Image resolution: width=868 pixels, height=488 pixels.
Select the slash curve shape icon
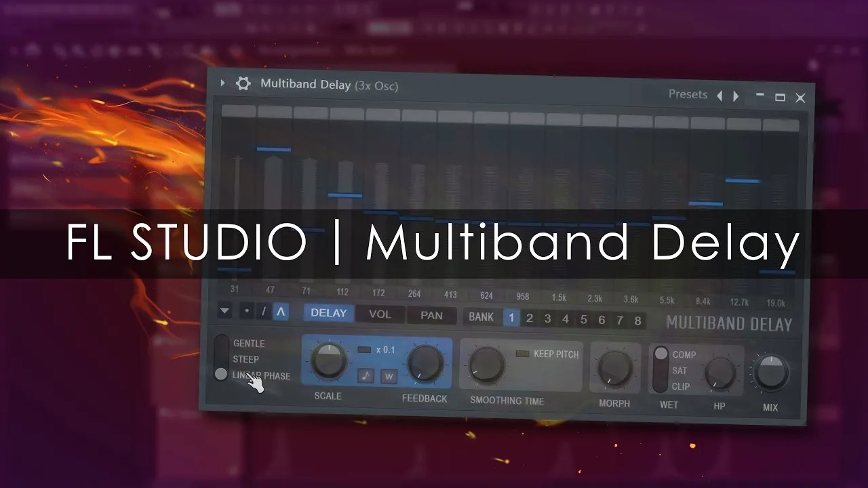pyautogui.click(x=263, y=311)
